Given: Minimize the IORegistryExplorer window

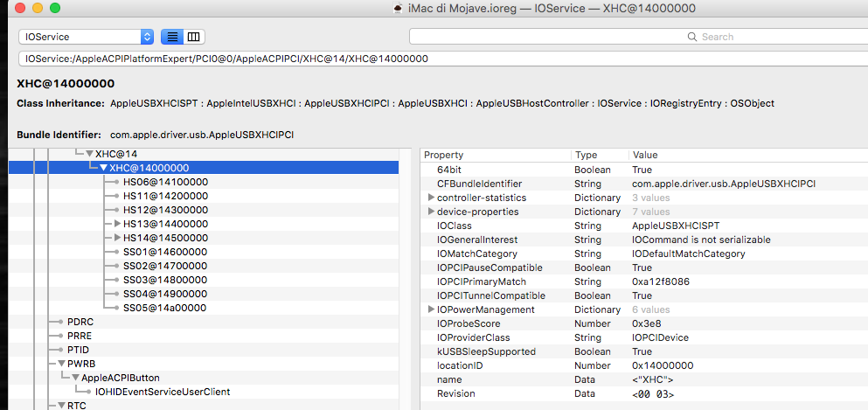Looking at the screenshot, I should 38,8.
